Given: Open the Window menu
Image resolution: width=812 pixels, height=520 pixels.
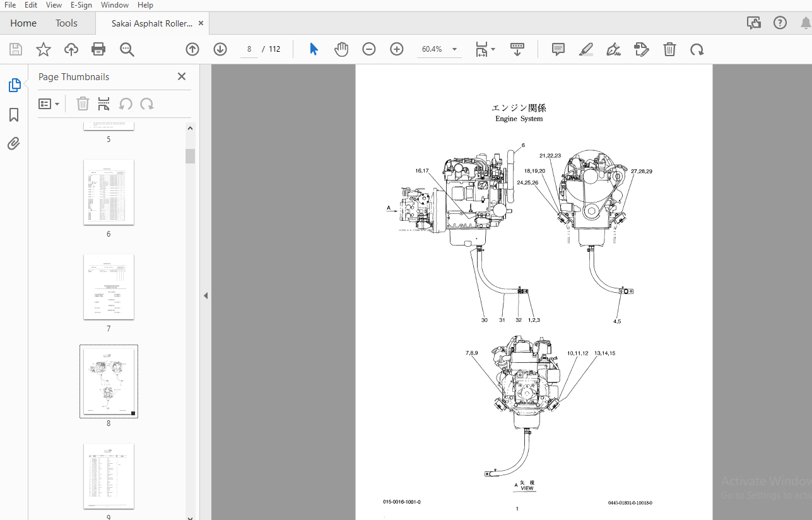Looking at the screenshot, I should point(115,5).
